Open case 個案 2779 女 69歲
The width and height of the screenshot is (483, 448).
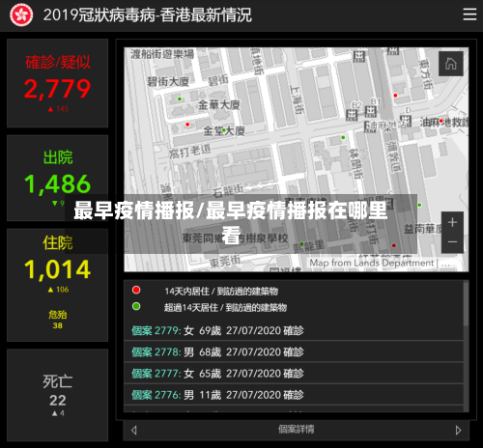click(x=294, y=330)
